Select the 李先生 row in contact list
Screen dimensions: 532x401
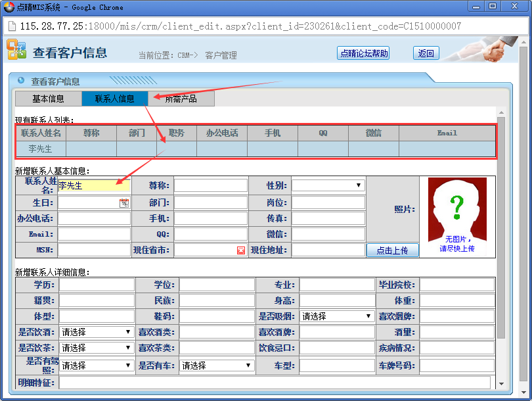41,149
